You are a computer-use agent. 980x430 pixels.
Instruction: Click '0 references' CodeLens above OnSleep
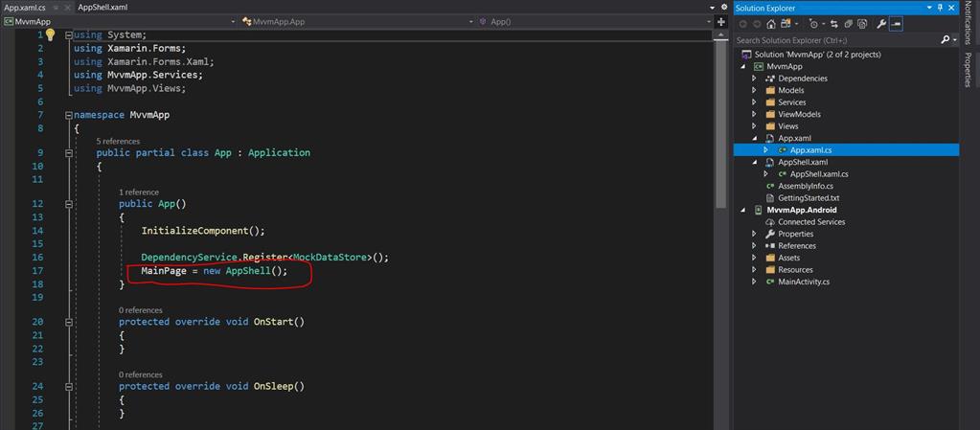coord(141,374)
